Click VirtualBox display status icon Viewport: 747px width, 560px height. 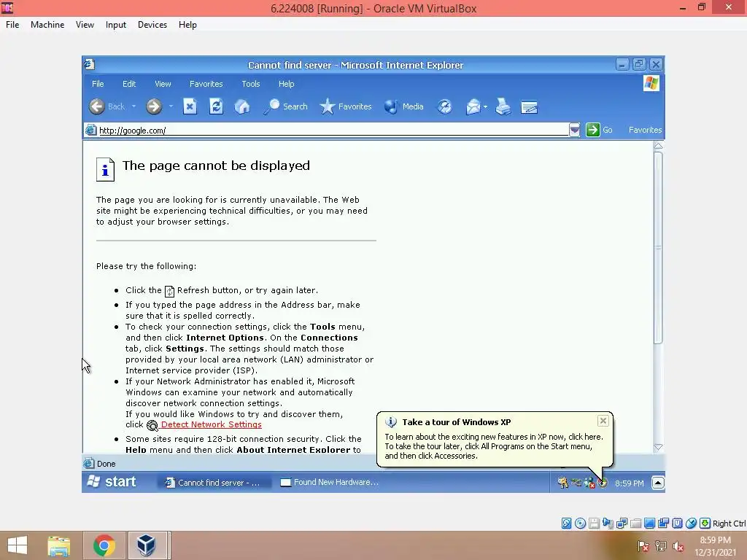point(649,524)
